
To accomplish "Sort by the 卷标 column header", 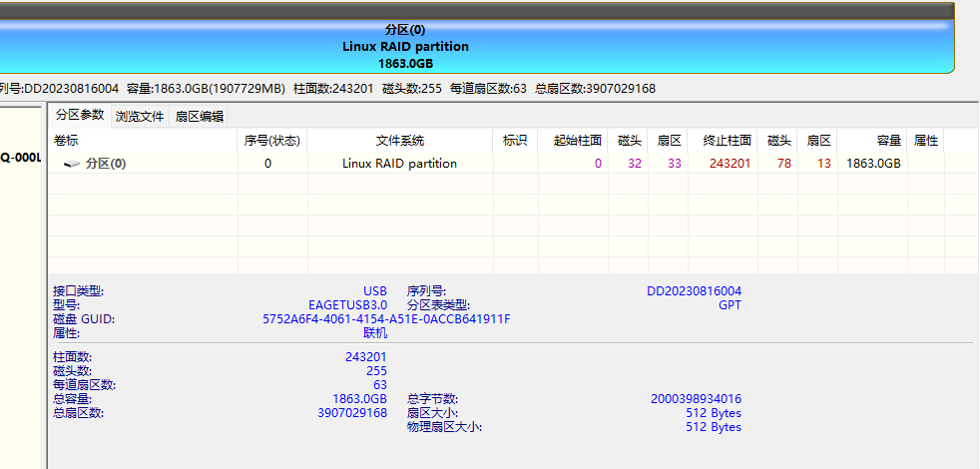I will point(66,141).
